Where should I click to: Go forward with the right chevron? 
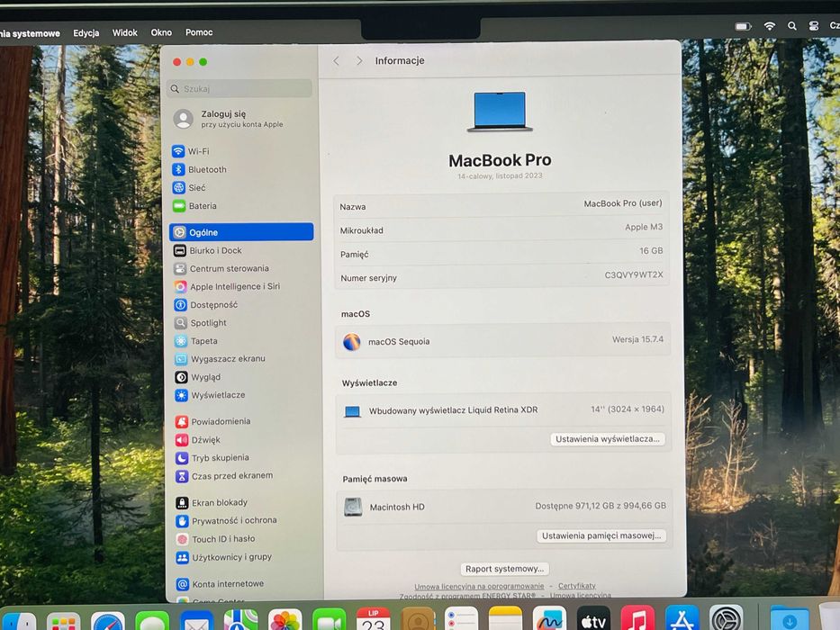point(359,61)
